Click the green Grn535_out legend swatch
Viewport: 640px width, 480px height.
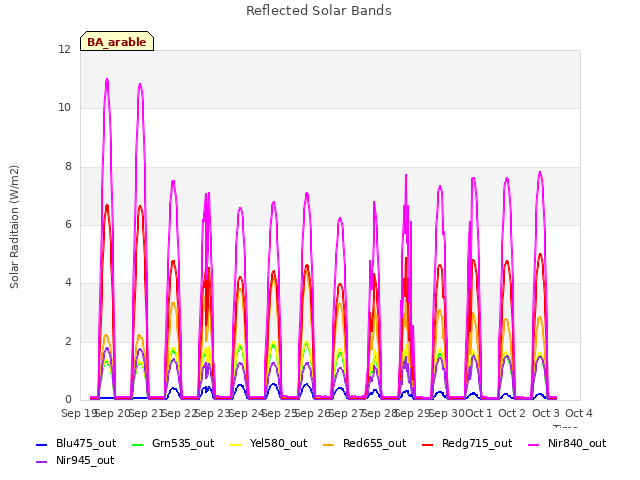tap(138, 444)
